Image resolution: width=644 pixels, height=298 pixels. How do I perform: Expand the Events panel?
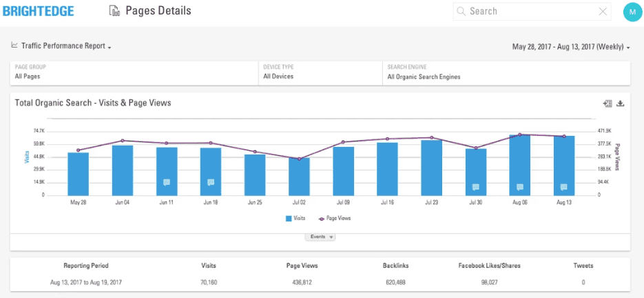point(320,237)
